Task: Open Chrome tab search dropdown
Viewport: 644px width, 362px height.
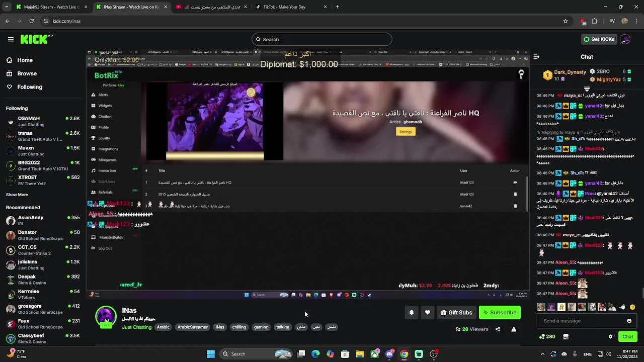Action: (x=7, y=7)
